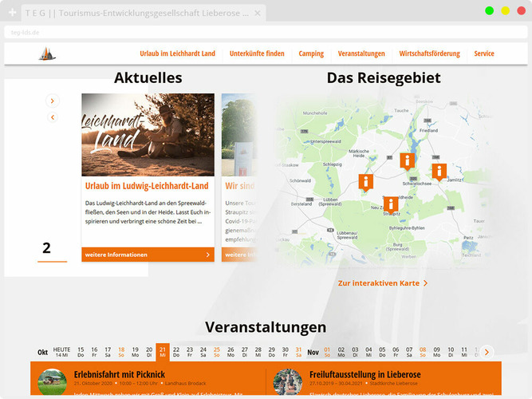Open new browser tab with plus icon

12,14
